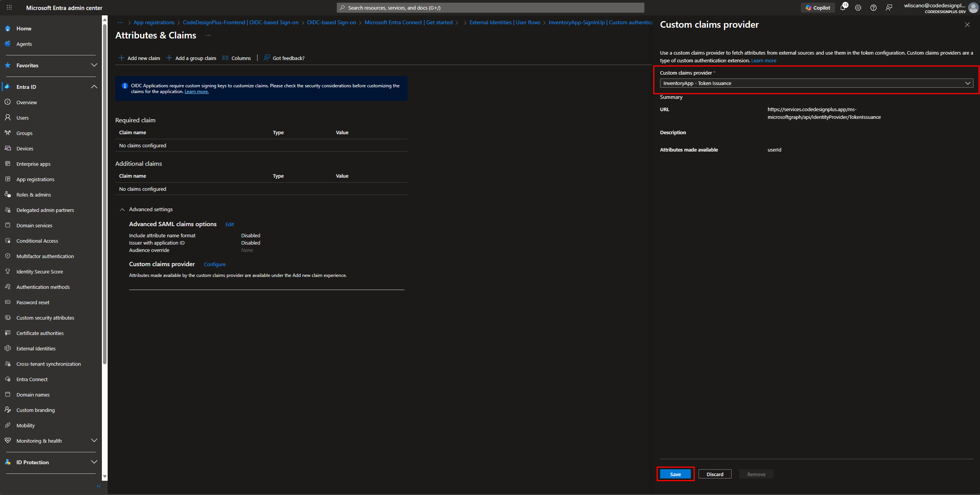Click the Identity Secure Score trophy icon
Screen dimensions: 980x495
(8, 272)
